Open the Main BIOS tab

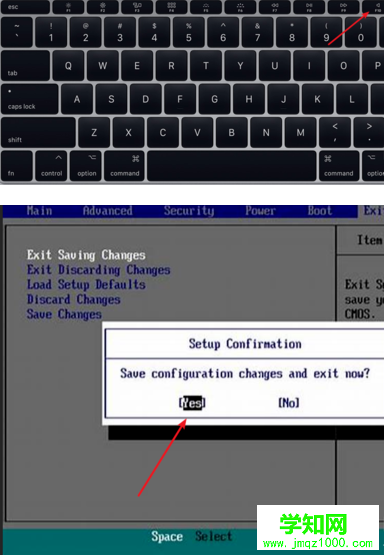(x=40, y=211)
